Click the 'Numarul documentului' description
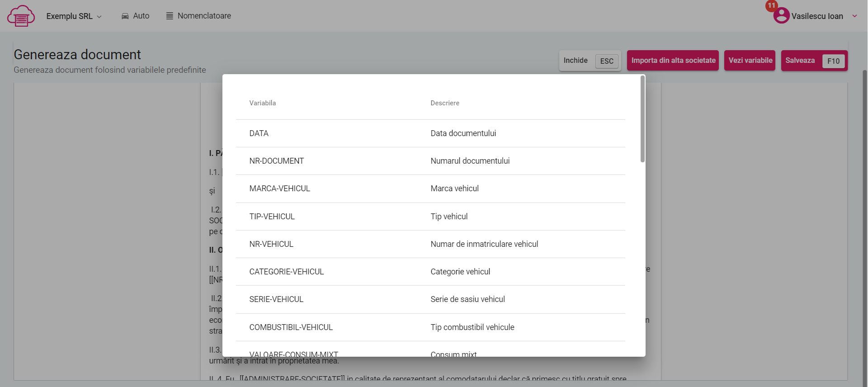Viewport: 868px width, 387px height. coord(470,161)
